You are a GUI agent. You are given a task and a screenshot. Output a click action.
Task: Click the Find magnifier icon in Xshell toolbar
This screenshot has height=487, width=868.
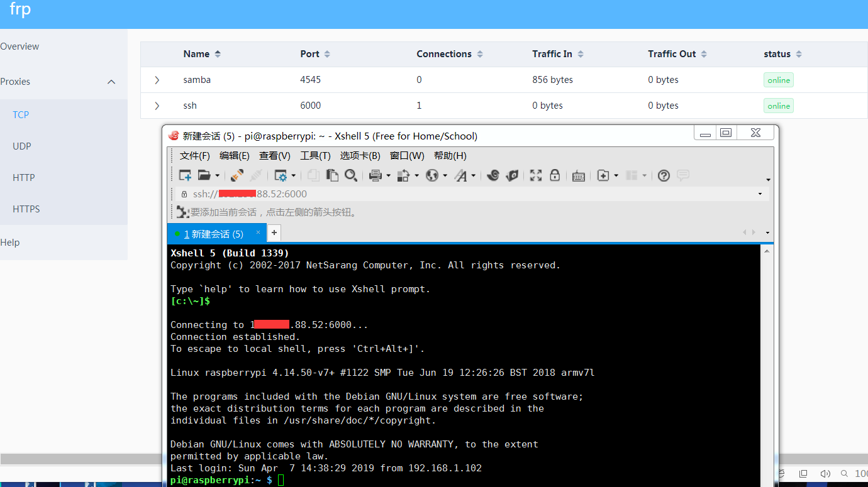point(351,175)
